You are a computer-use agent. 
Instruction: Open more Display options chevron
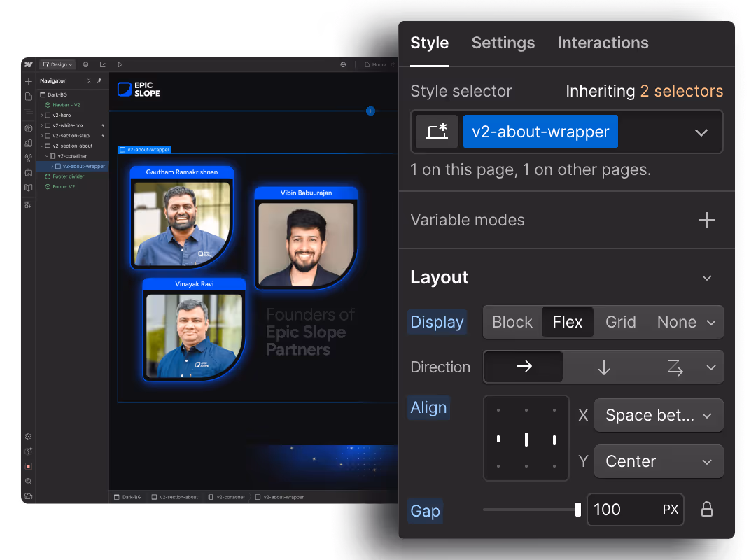[x=711, y=323]
